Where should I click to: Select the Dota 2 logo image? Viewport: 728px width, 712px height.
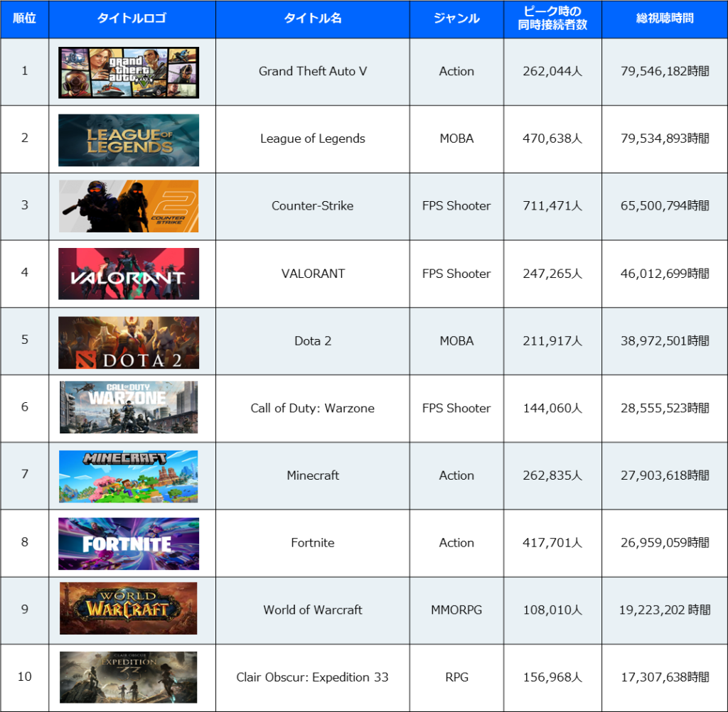[x=129, y=342]
